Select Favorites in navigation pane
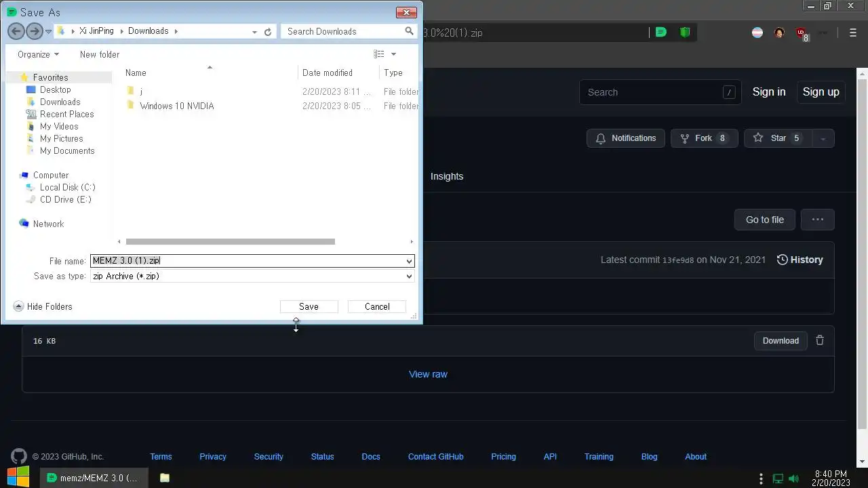 tap(50, 77)
